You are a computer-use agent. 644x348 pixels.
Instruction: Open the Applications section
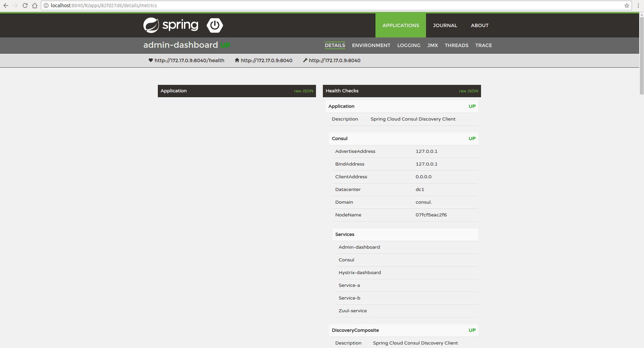pyautogui.click(x=401, y=25)
